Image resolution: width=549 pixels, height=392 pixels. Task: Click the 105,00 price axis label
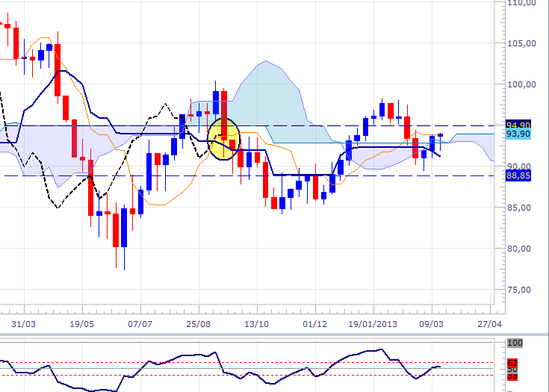pos(521,43)
